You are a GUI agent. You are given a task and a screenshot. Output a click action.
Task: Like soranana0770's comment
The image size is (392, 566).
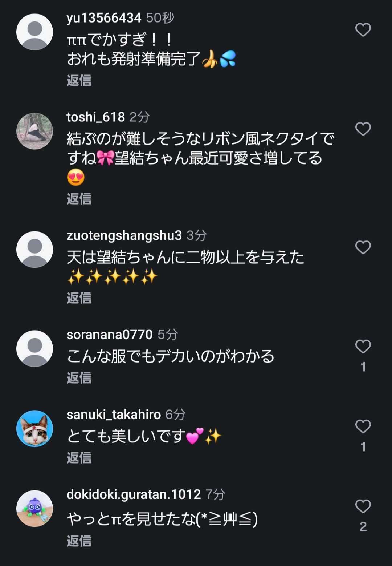point(363,347)
